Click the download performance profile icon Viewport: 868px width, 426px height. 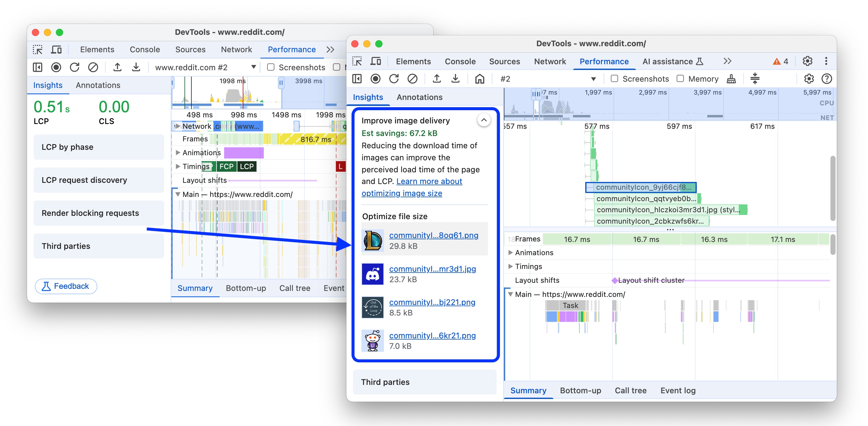tap(455, 79)
